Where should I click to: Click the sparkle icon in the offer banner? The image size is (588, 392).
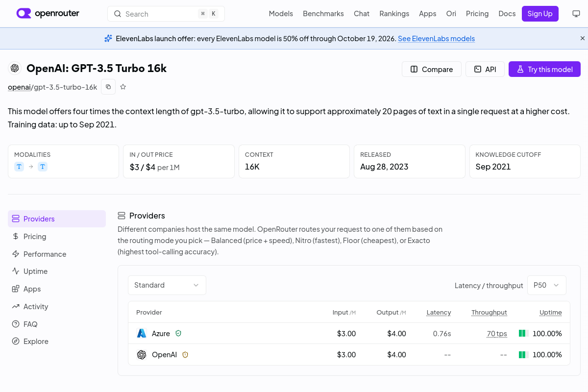[x=108, y=38]
